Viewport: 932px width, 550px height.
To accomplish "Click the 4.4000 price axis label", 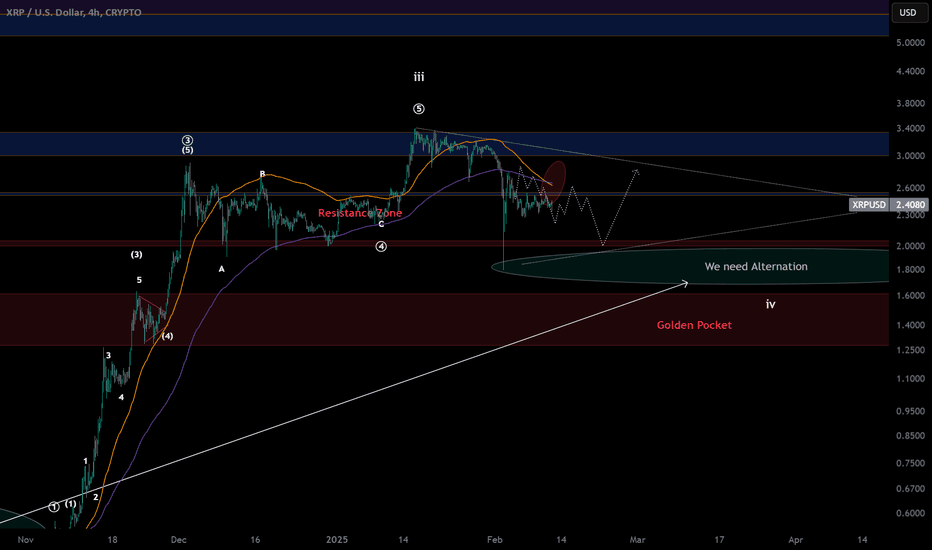I will tap(911, 71).
